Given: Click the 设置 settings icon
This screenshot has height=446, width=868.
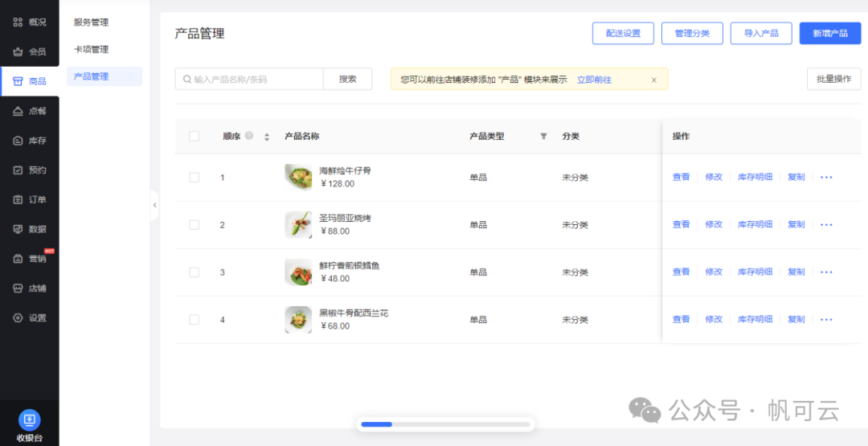Looking at the screenshot, I should (x=18, y=317).
